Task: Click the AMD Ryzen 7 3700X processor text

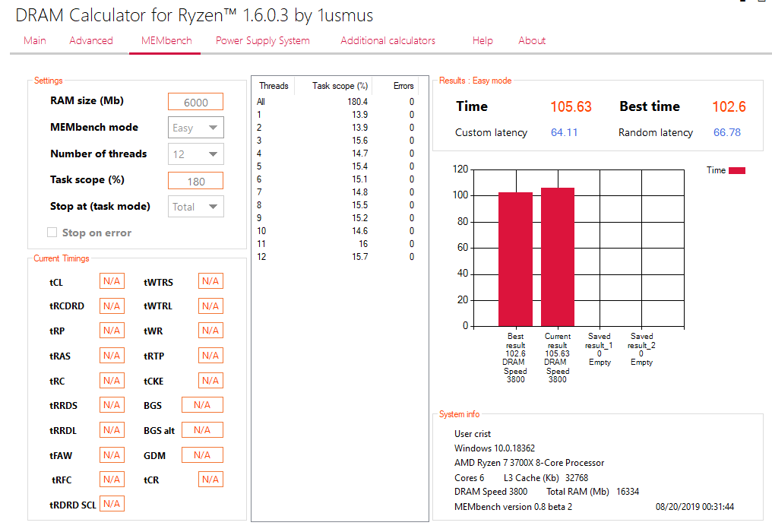Action: (x=530, y=463)
